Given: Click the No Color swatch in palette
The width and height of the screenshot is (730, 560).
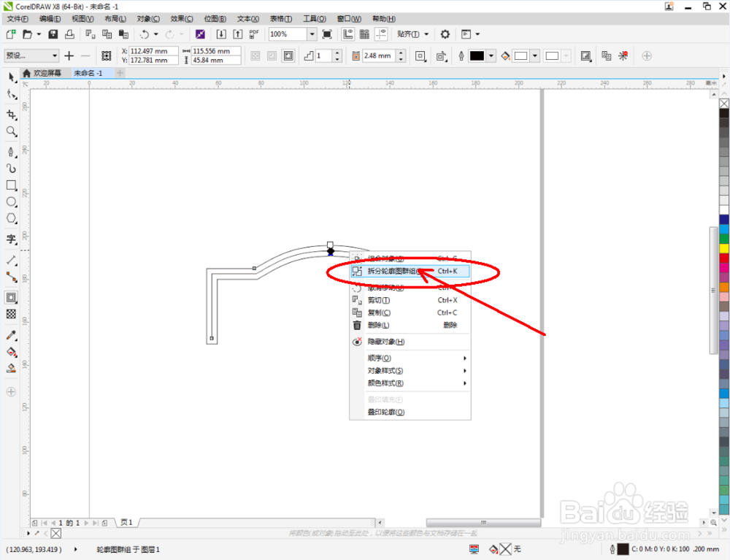Looking at the screenshot, I should point(724,104).
